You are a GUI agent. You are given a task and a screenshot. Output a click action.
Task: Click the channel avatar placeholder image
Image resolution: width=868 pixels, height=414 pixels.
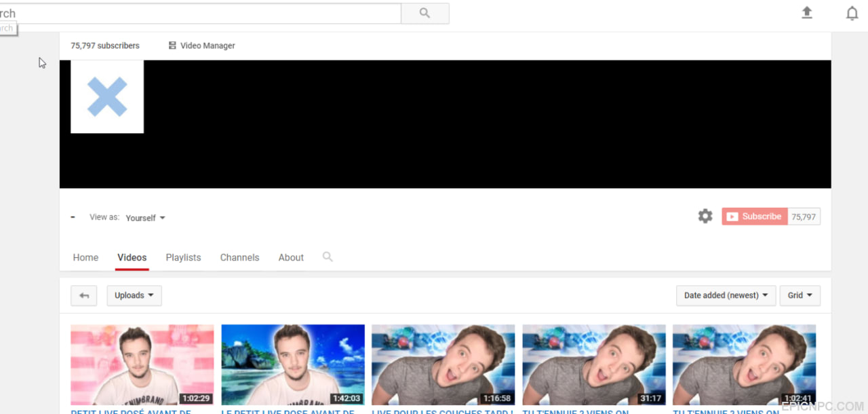pyautogui.click(x=107, y=96)
